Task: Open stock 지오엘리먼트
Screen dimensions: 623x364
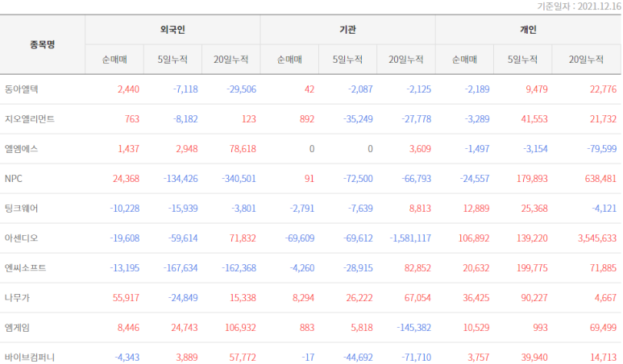Action: [30, 119]
